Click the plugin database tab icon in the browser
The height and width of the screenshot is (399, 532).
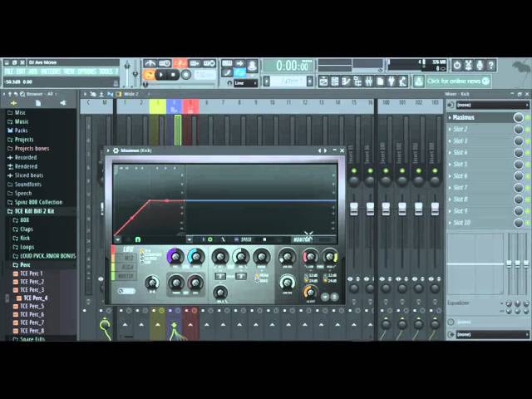pyautogui.click(x=63, y=103)
